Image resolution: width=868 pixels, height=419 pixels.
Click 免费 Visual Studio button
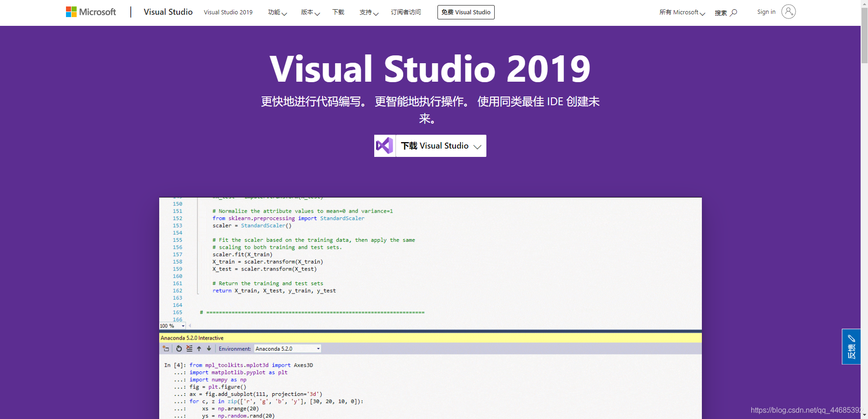(466, 12)
